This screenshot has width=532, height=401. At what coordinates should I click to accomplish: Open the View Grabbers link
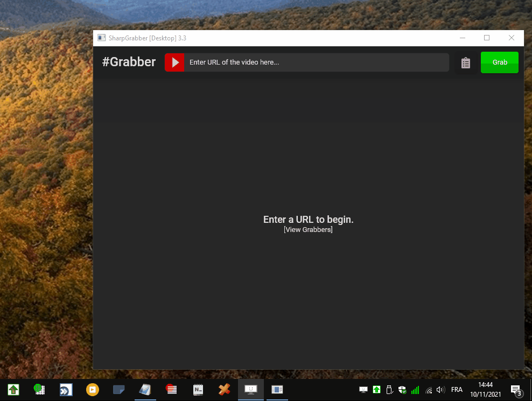pos(308,230)
